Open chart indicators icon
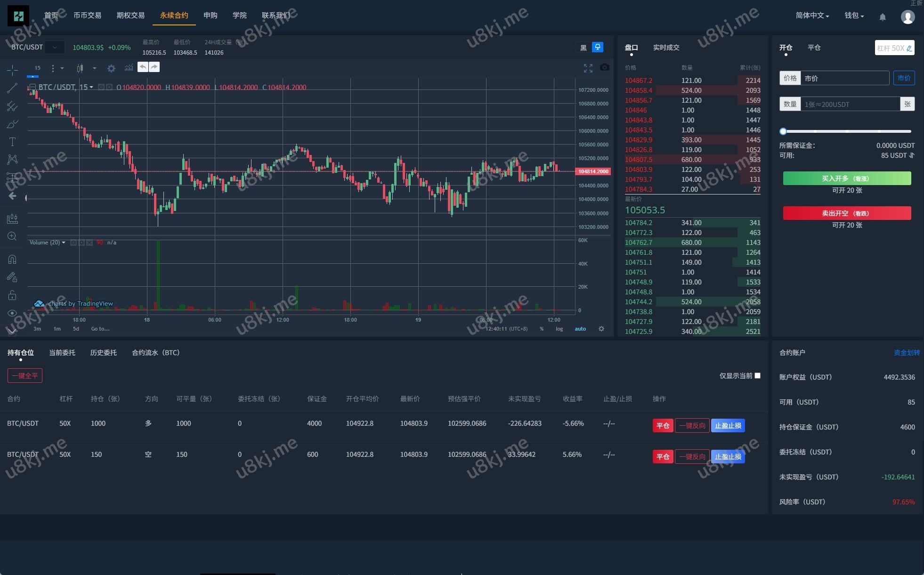924x575 pixels. pyautogui.click(x=129, y=68)
